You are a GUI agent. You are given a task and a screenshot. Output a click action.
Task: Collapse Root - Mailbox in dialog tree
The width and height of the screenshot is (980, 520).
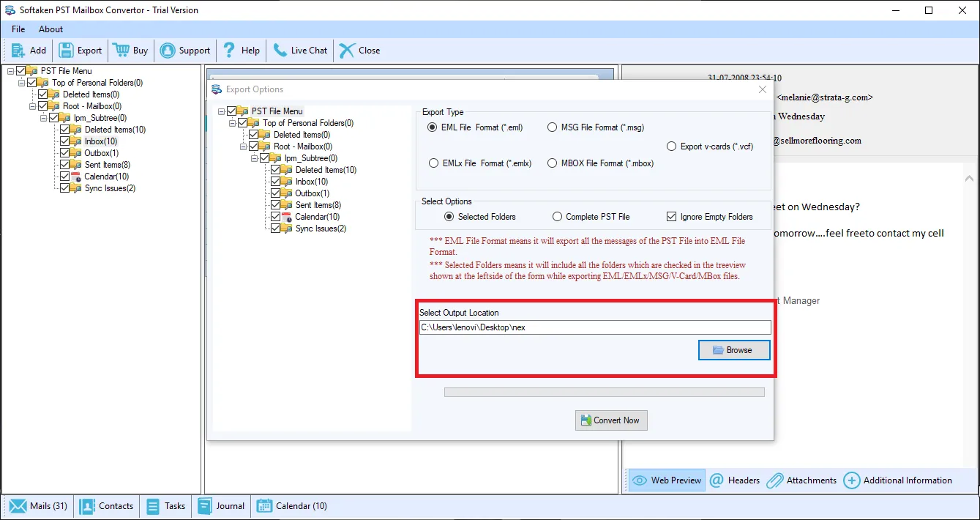pos(243,146)
